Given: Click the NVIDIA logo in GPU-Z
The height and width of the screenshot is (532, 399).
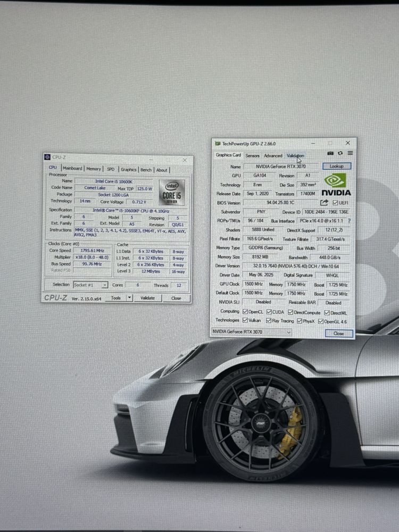Looking at the screenshot, I should click(336, 185).
